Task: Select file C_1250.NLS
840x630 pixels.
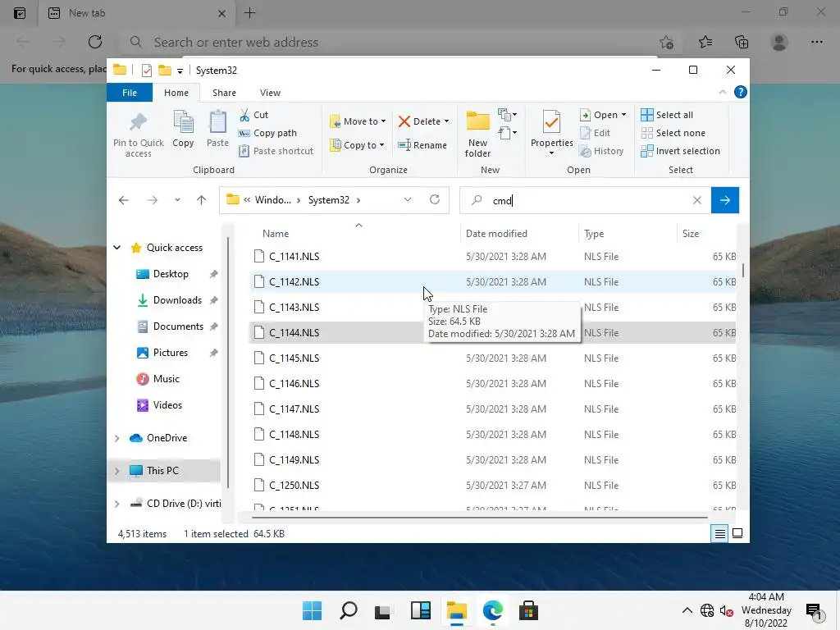Action: (x=294, y=486)
